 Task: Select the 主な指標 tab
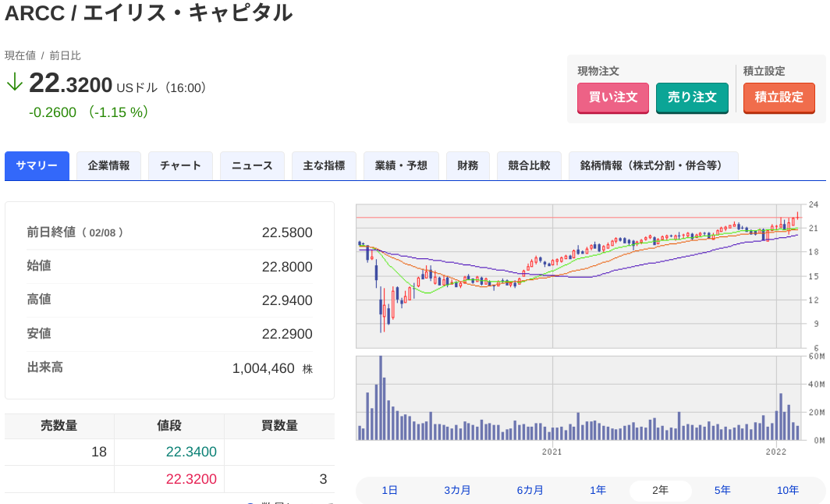click(324, 165)
